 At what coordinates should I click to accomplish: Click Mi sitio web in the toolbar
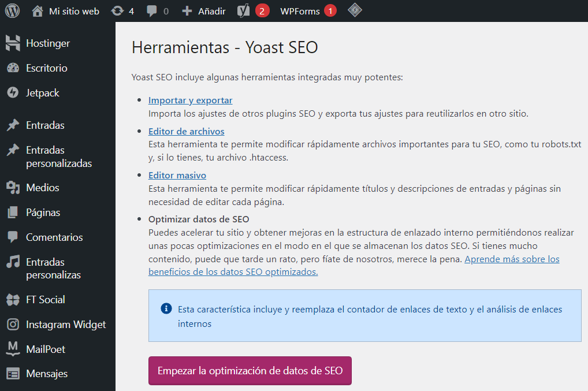pos(65,10)
